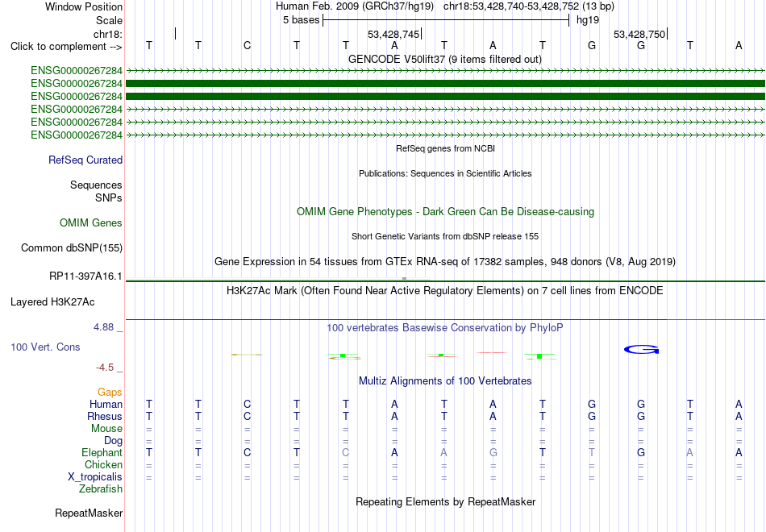Open Publications: Sequences in Scientific Articles title
Screen dimensions: 766x532
445,173
